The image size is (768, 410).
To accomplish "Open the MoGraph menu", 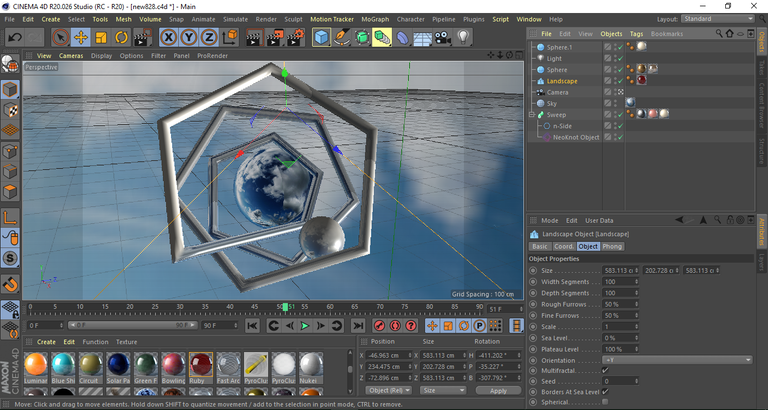I will tap(375, 19).
